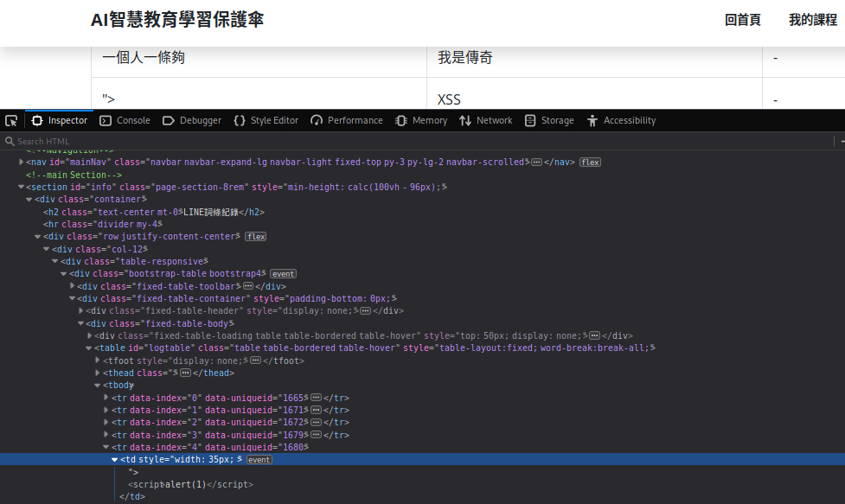Expand the tr data-index 0 row
This screenshot has height=504, width=845.
click(106, 398)
